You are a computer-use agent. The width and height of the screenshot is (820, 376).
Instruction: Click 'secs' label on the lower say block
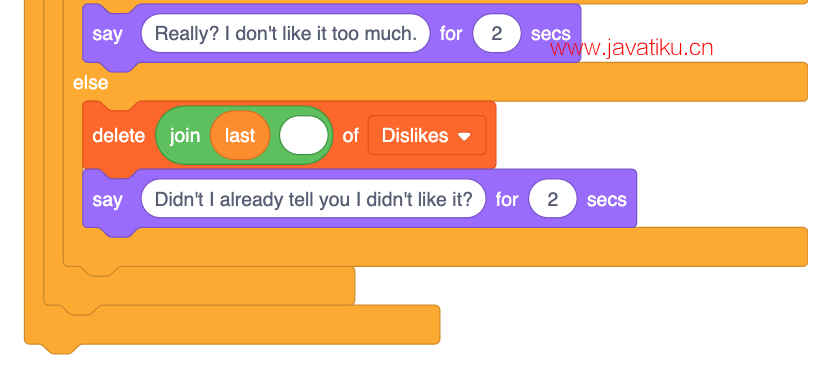tap(607, 199)
